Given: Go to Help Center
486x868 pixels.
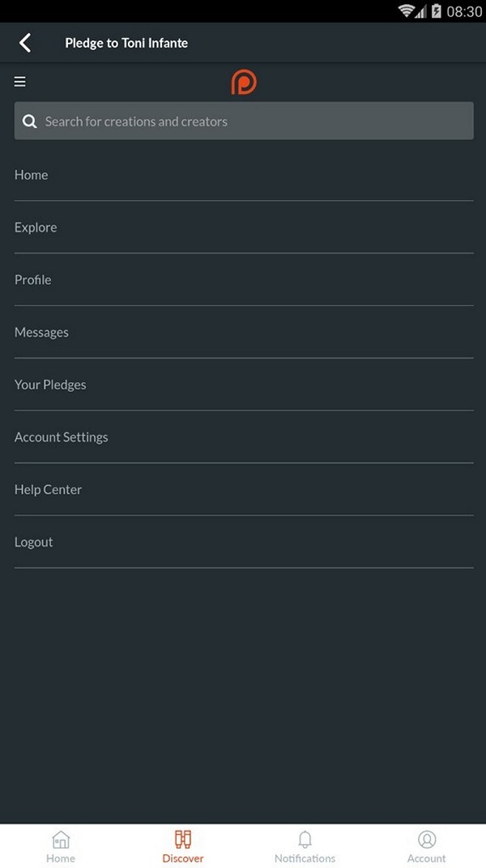Looking at the screenshot, I should [244, 490].
